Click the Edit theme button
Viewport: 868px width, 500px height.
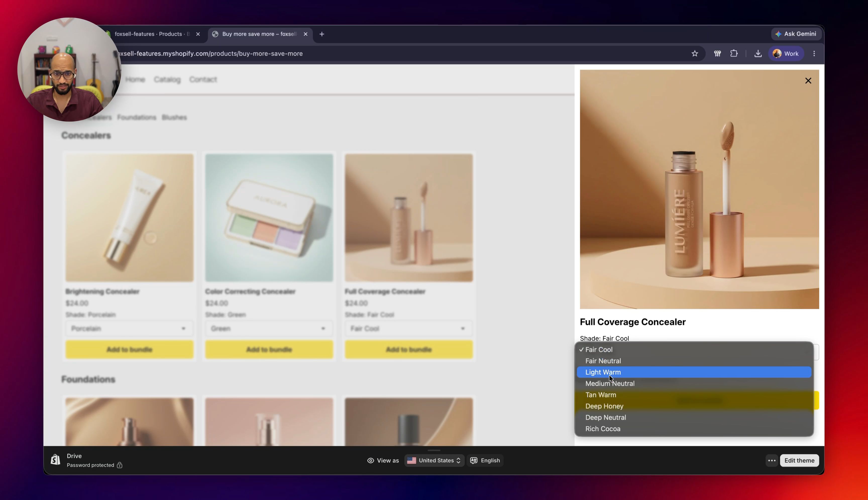(799, 461)
